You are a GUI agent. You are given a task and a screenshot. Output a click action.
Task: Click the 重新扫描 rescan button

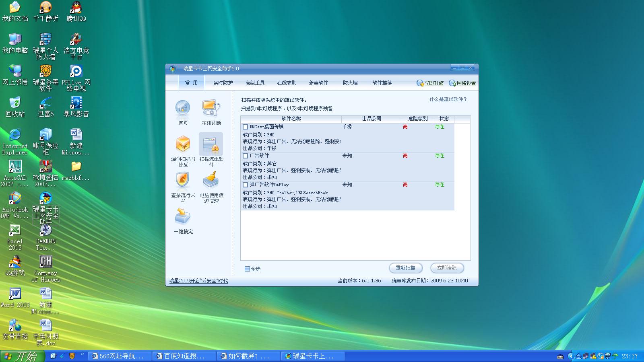point(406,268)
